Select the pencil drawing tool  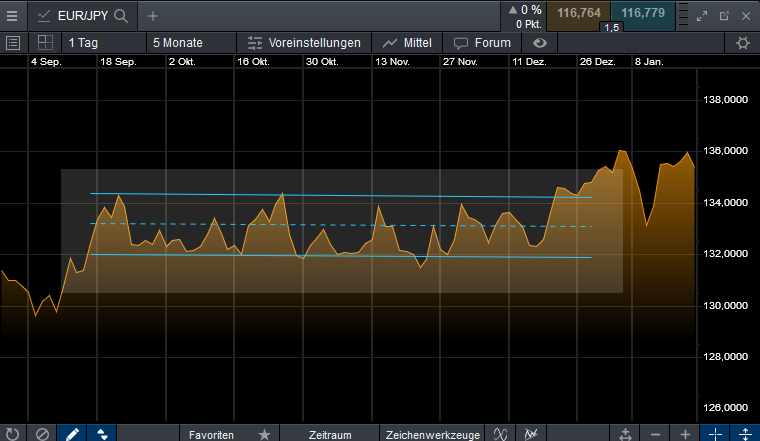click(71, 434)
